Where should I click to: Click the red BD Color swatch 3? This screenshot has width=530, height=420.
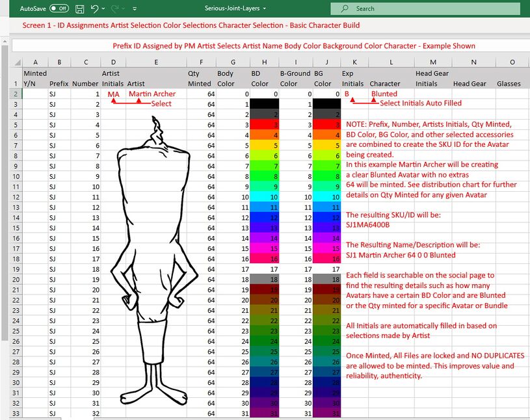(264, 125)
